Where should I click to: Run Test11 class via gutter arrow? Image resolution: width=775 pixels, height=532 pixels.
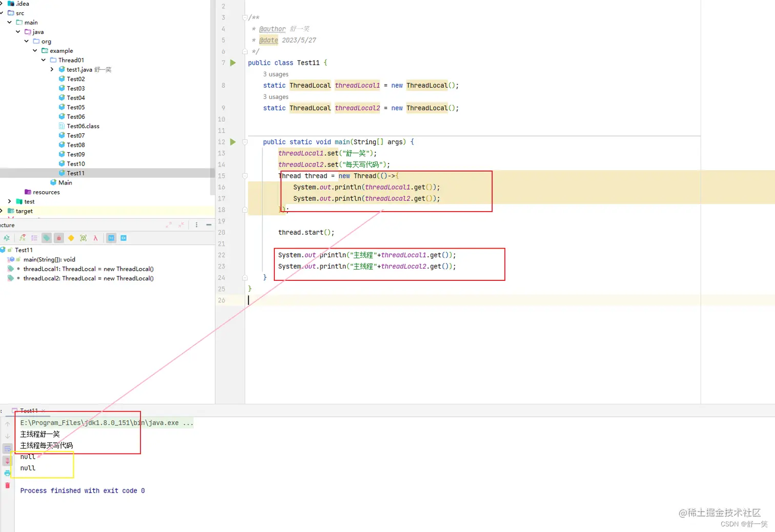(x=233, y=63)
